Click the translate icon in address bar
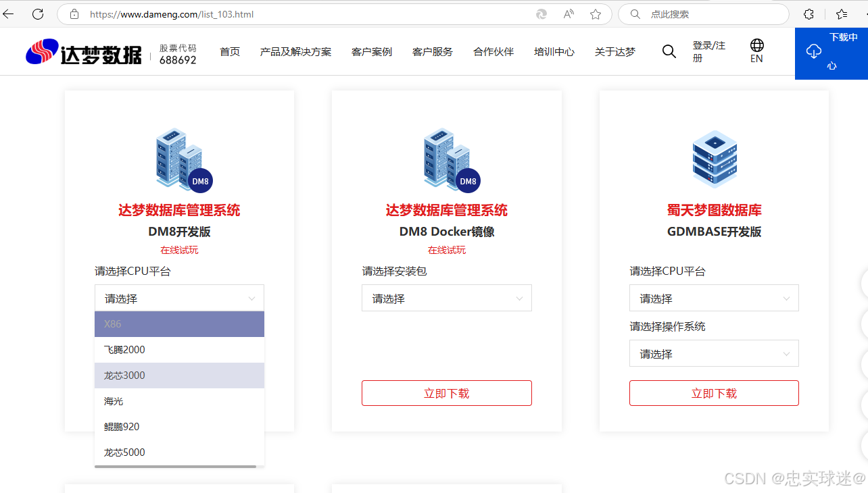Image resolution: width=868 pixels, height=493 pixels. click(541, 14)
